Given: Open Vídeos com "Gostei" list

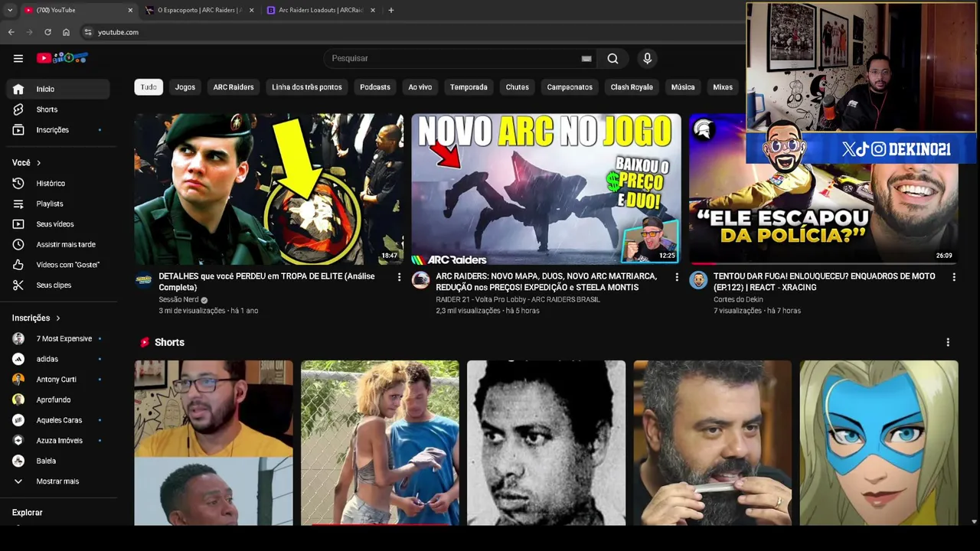Looking at the screenshot, I should 57,265.
